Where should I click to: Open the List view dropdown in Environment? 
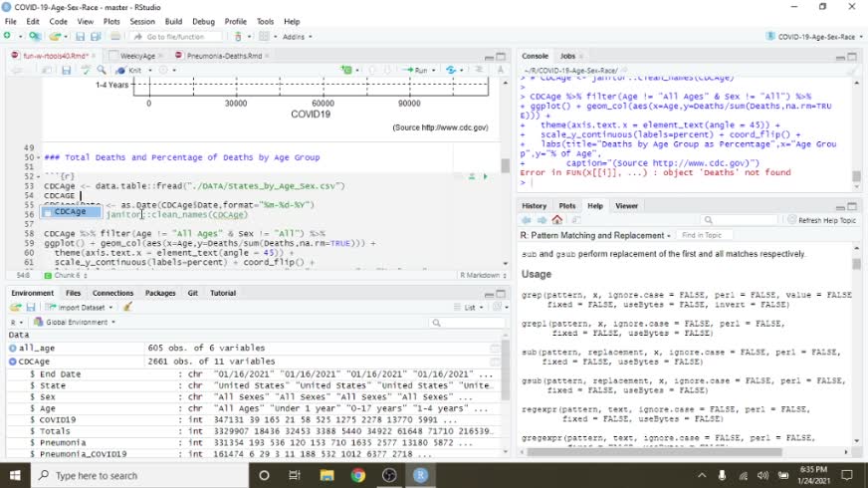coord(468,307)
